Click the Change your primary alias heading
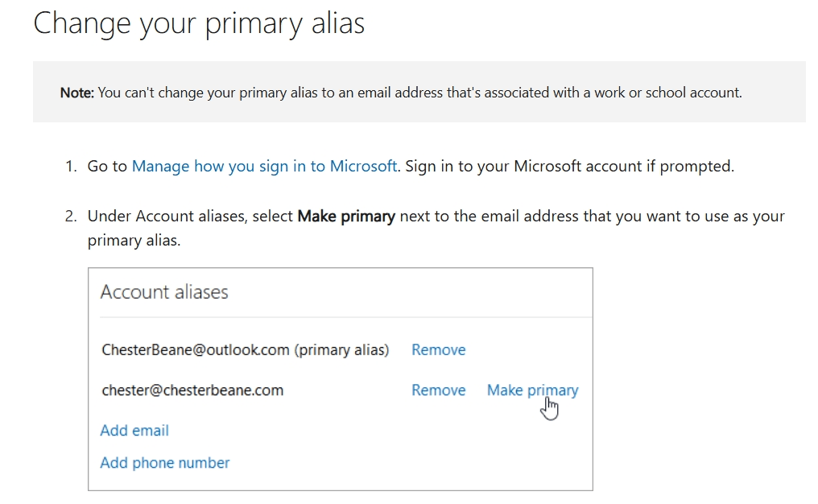Image resolution: width=818 pixels, height=504 pixels. click(x=199, y=24)
